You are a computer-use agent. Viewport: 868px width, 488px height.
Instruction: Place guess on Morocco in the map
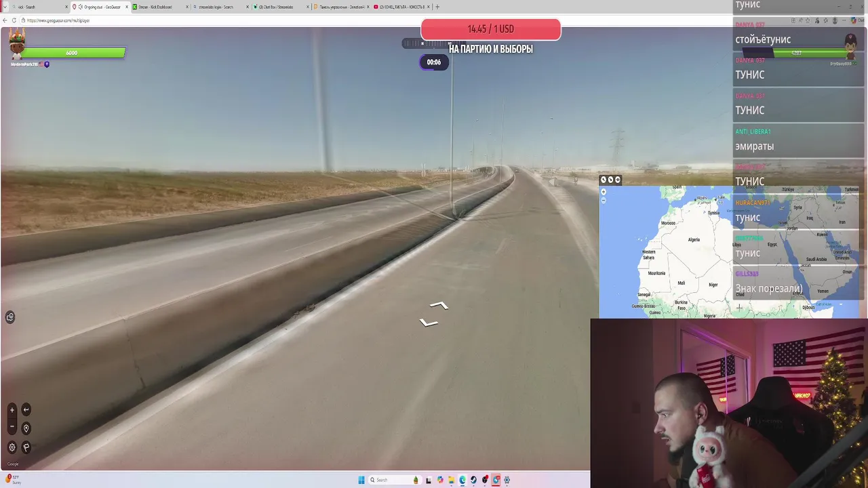tap(668, 223)
